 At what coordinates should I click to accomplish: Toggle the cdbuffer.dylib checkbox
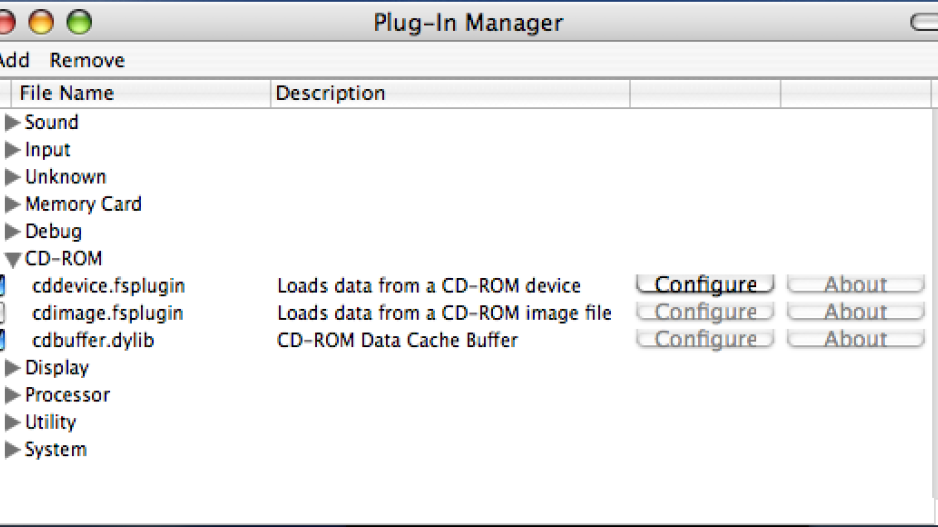[x=2, y=340]
